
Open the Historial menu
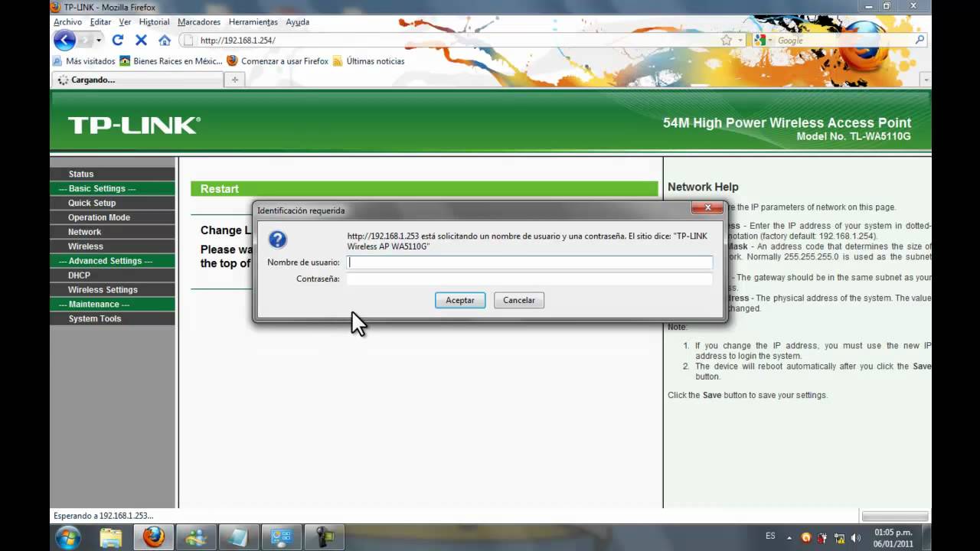pyautogui.click(x=154, y=22)
